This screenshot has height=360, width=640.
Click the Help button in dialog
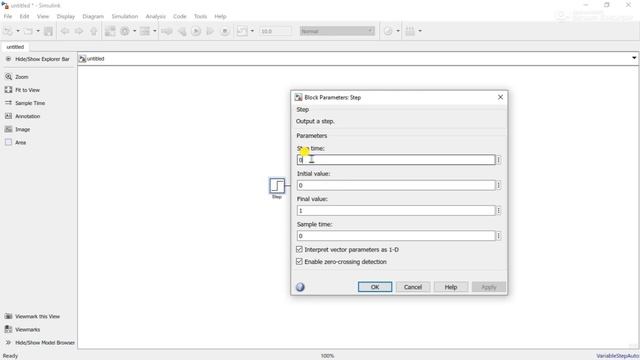coord(451,287)
